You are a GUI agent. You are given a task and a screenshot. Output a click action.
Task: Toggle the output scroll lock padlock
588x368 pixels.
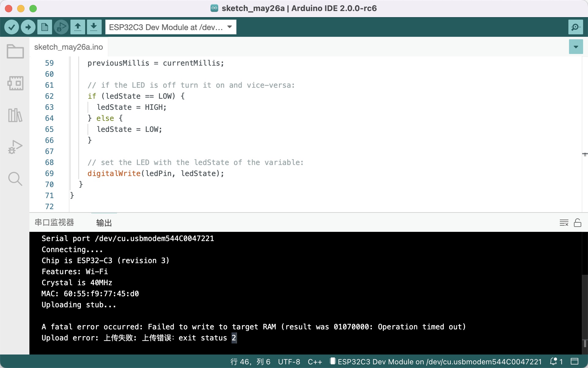click(x=578, y=223)
